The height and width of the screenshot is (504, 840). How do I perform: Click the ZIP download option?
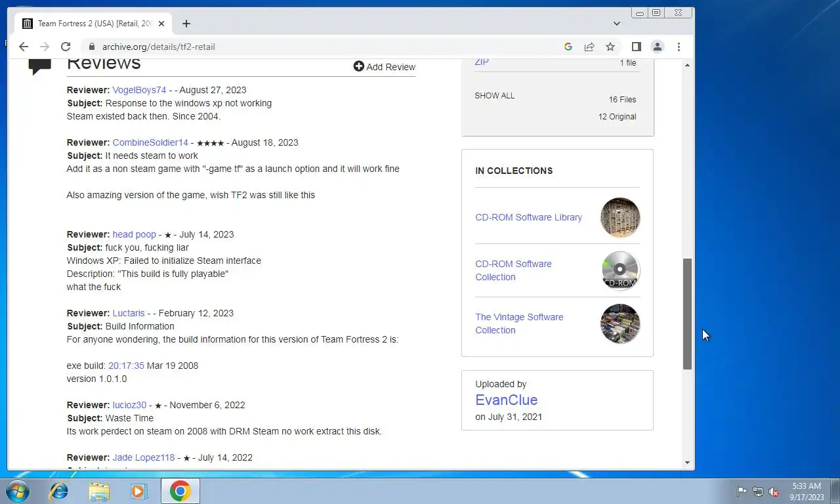482,62
